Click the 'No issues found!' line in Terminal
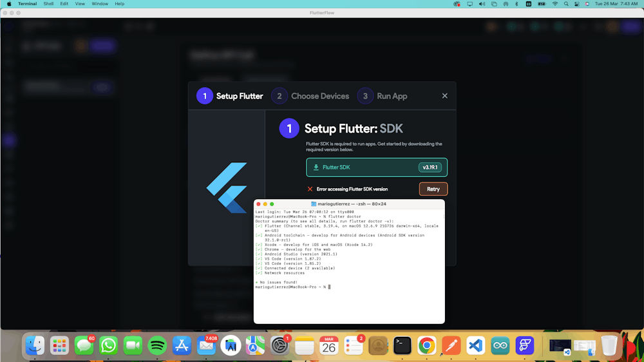644x362 pixels. [x=276, y=282]
